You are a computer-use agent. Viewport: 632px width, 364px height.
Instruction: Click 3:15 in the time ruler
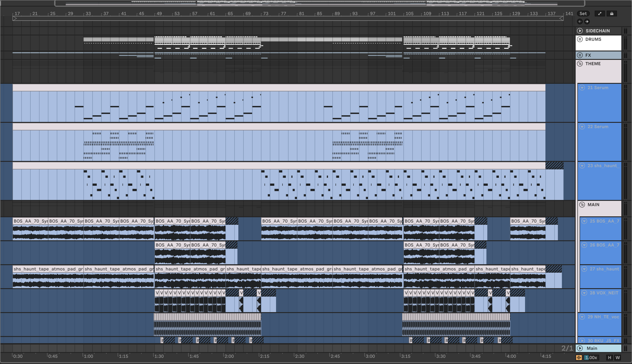[405, 356]
